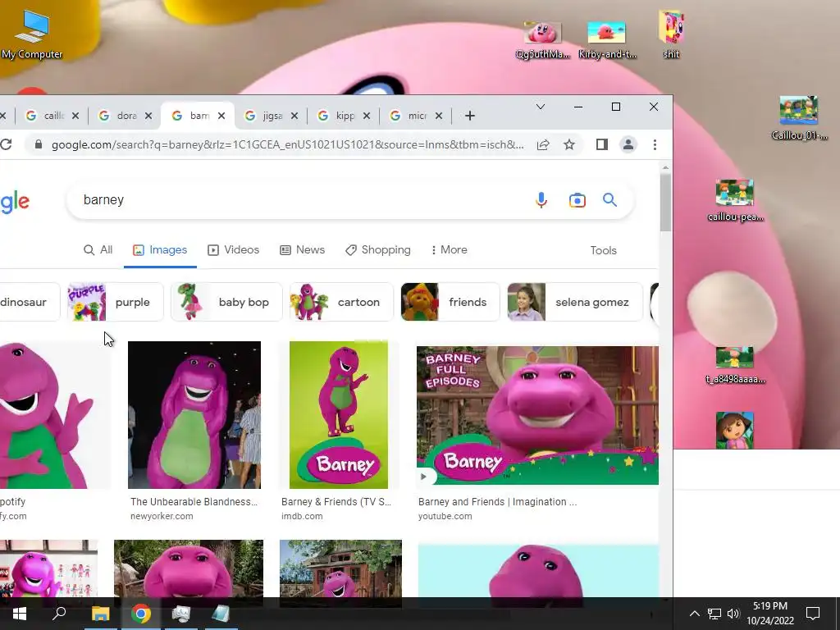The width and height of the screenshot is (840, 630).
Task: Switch to the caillou tab
Action: (x=52, y=116)
